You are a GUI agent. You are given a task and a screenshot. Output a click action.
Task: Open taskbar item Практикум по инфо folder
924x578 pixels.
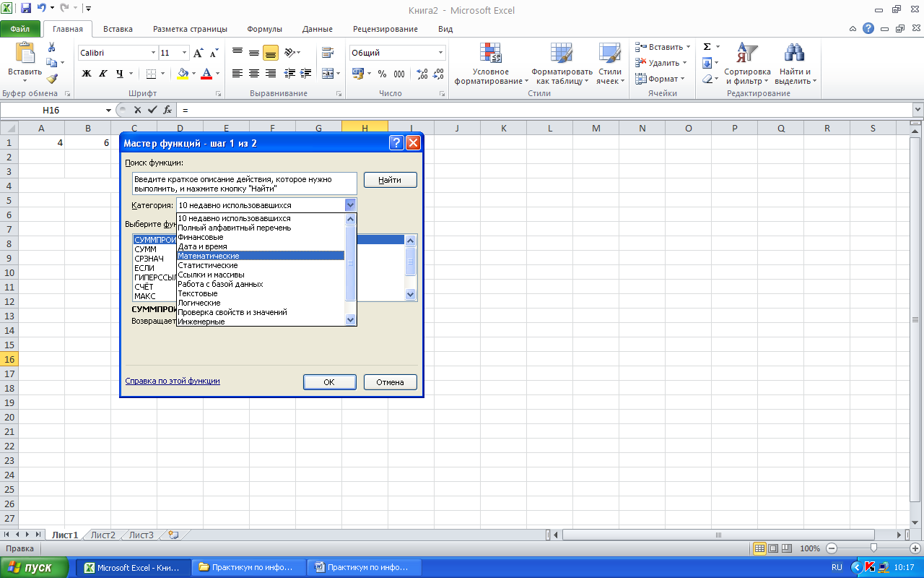click(x=249, y=568)
